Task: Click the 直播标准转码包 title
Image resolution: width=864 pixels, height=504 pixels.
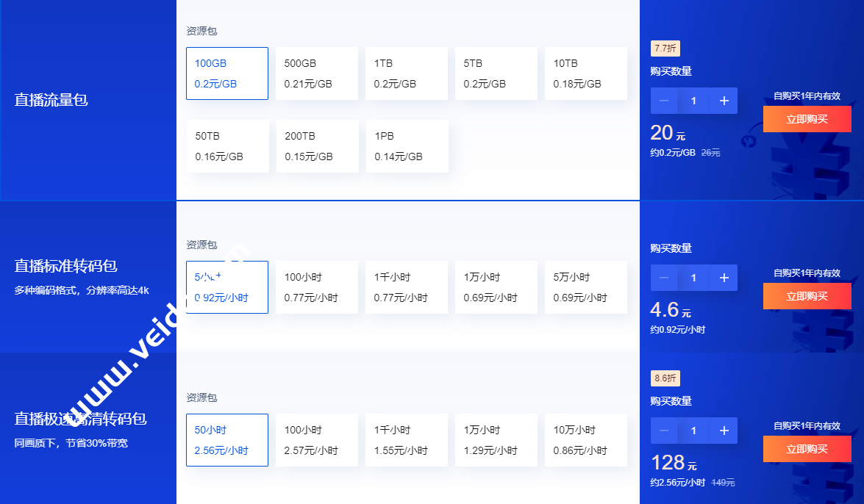Action: (x=65, y=266)
